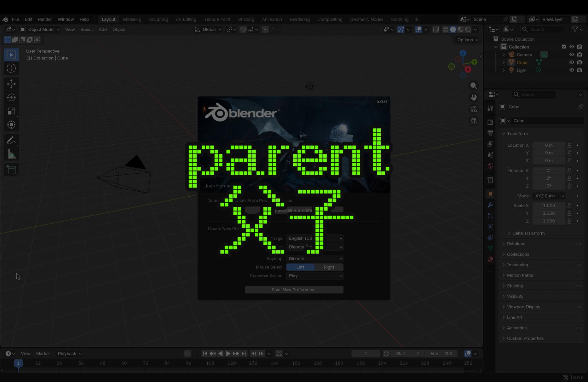Select the Measure tool
This screenshot has width=588, height=382.
11,154
